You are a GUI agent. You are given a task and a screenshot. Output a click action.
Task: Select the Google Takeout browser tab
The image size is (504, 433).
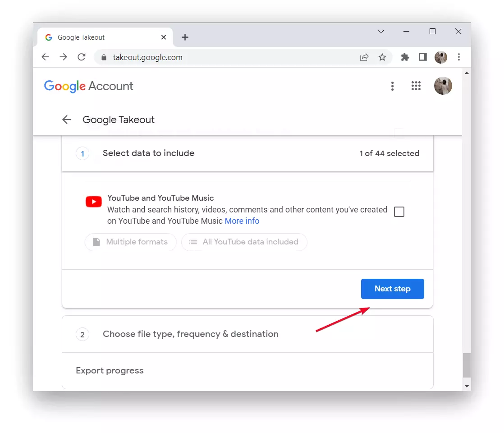click(x=105, y=37)
